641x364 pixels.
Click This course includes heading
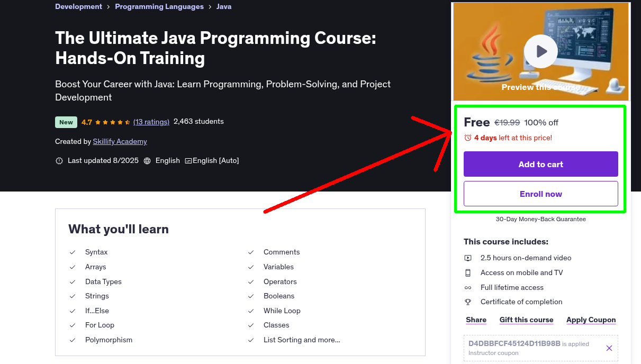pyautogui.click(x=506, y=242)
